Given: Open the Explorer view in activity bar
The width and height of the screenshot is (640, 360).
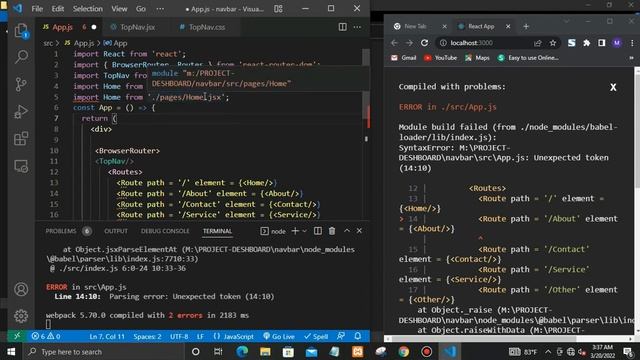Looking at the screenshot, I should (21, 31).
